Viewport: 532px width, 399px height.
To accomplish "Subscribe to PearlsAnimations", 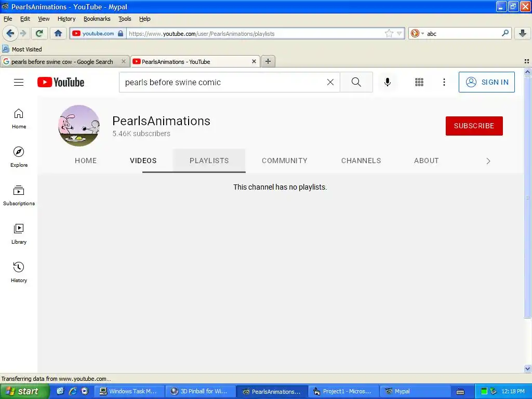I will [474, 126].
